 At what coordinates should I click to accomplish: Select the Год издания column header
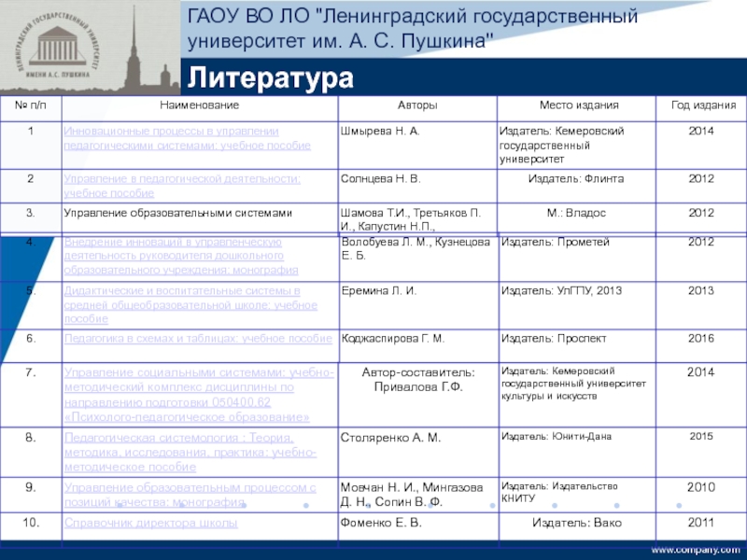coord(704,105)
